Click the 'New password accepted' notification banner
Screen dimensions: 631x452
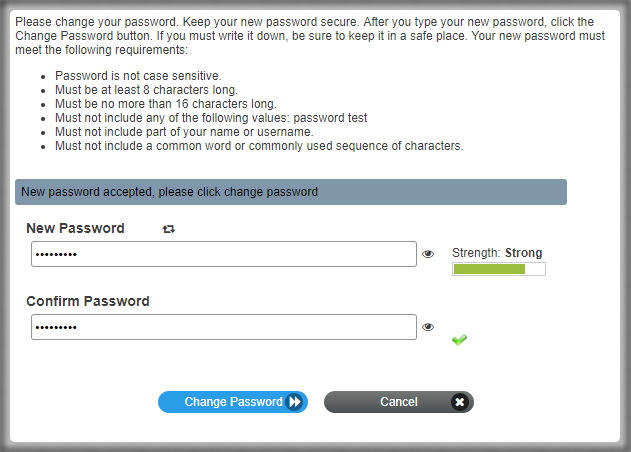tap(290, 192)
